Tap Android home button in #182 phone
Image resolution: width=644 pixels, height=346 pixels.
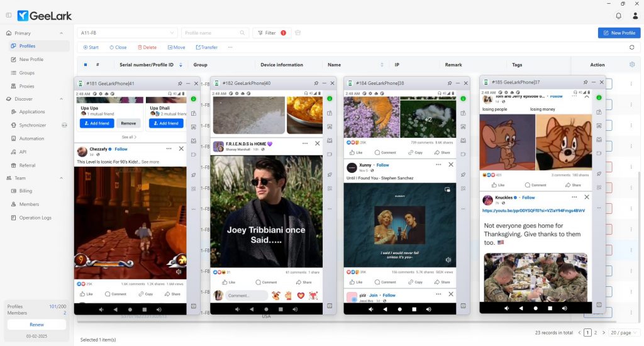click(266, 309)
